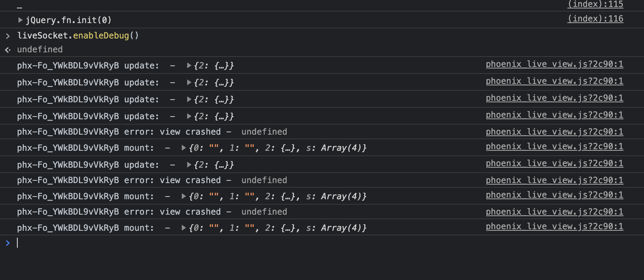The width and height of the screenshot is (644, 280).
Task: Click the 'undefined' value in the first crash error
Action: coord(264,132)
